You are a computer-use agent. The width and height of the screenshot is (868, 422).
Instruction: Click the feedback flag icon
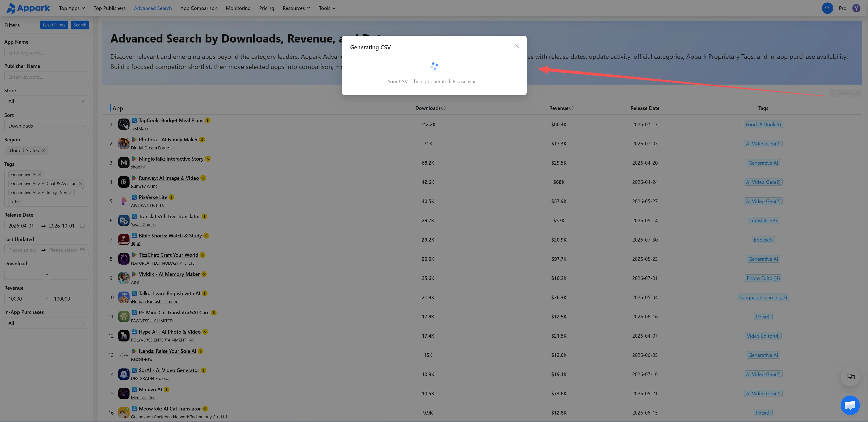[850, 377]
